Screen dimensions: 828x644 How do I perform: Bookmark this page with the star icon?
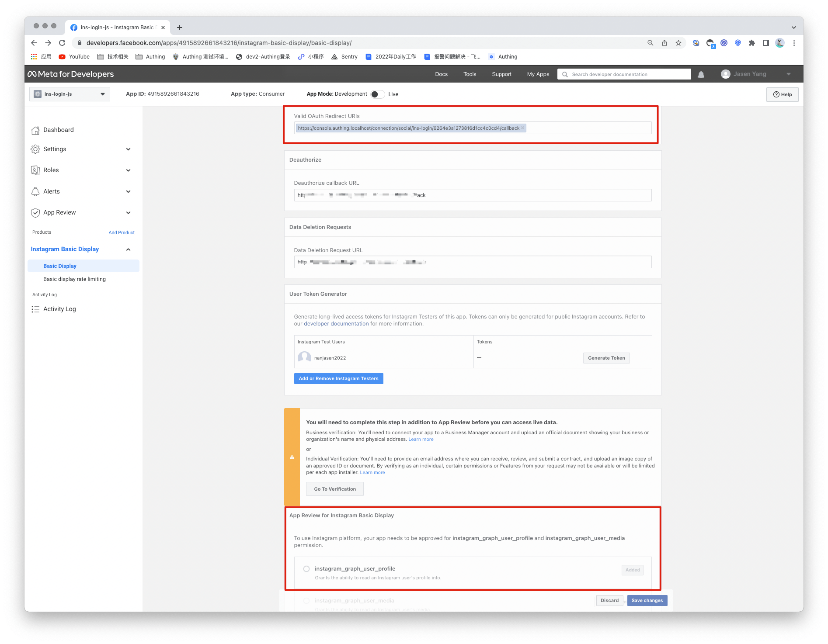tap(678, 43)
